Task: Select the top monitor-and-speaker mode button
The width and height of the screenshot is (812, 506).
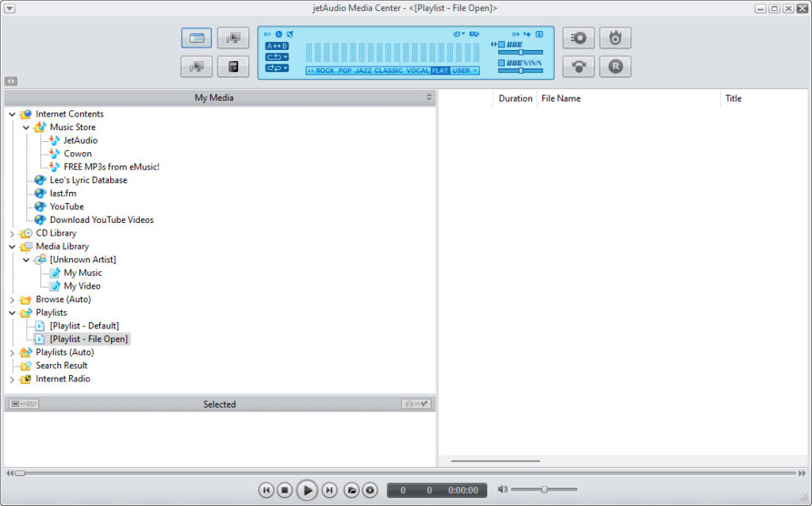Action: pos(233,38)
